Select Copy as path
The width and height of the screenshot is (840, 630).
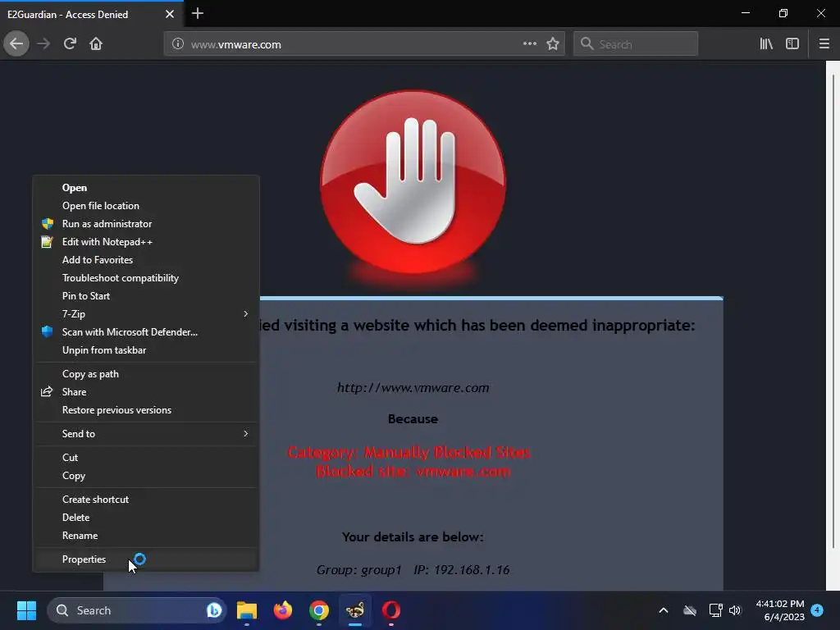(x=146, y=374)
